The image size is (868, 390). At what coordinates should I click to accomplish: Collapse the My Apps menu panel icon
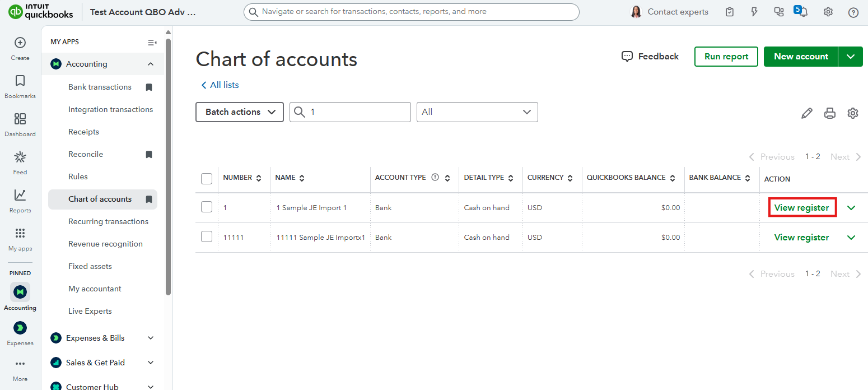tap(152, 43)
